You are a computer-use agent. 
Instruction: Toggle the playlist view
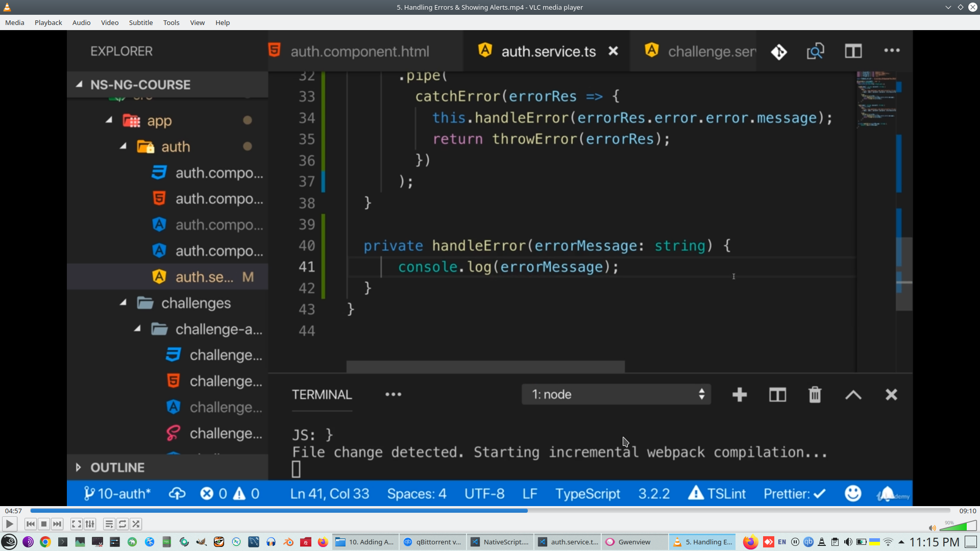click(x=109, y=524)
